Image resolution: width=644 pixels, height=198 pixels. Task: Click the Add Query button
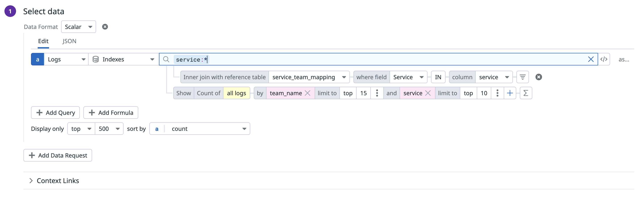point(55,113)
